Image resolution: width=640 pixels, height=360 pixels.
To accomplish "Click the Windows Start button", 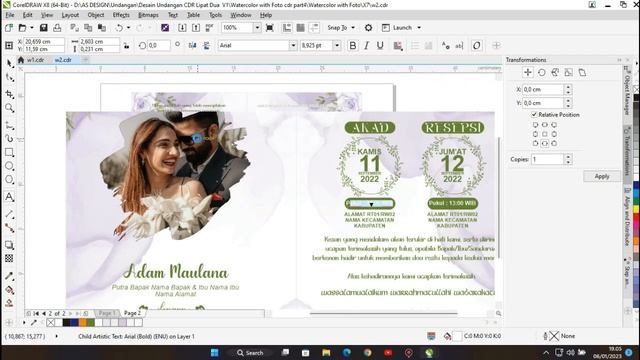I will click(215, 353).
